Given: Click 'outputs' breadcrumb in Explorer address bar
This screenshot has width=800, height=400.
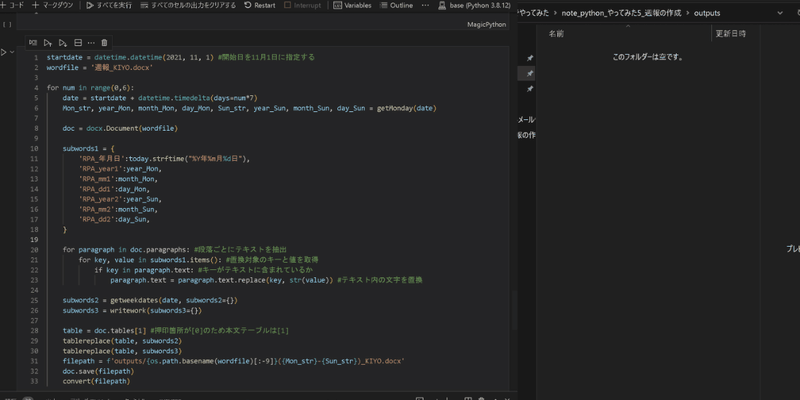Looking at the screenshot, I should pos(707,13).
